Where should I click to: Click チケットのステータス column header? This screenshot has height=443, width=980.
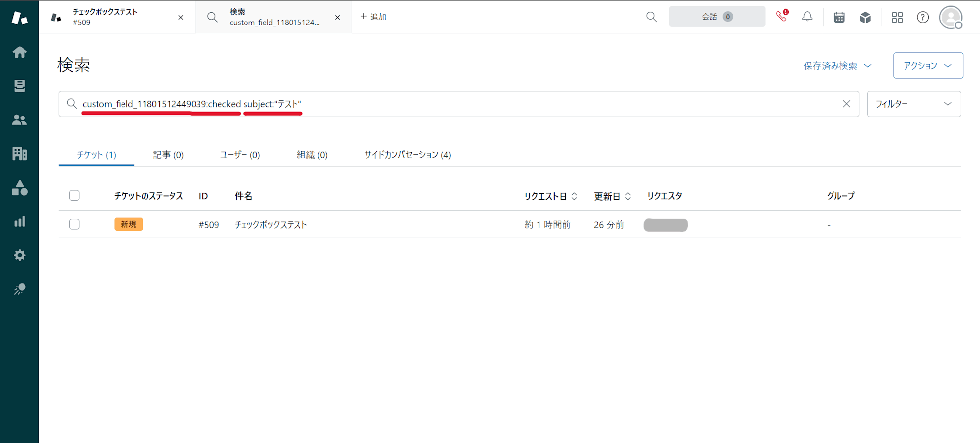coord(148,196)
